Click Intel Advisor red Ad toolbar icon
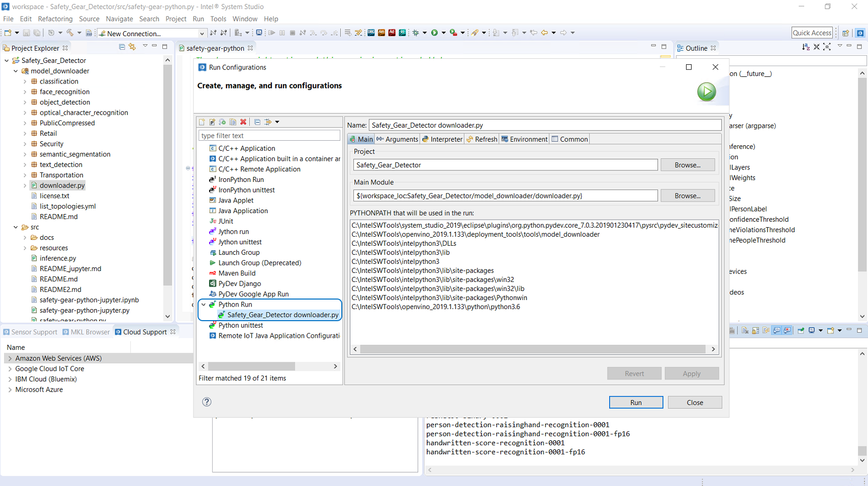Screen dimensions: 868x486 392,33
